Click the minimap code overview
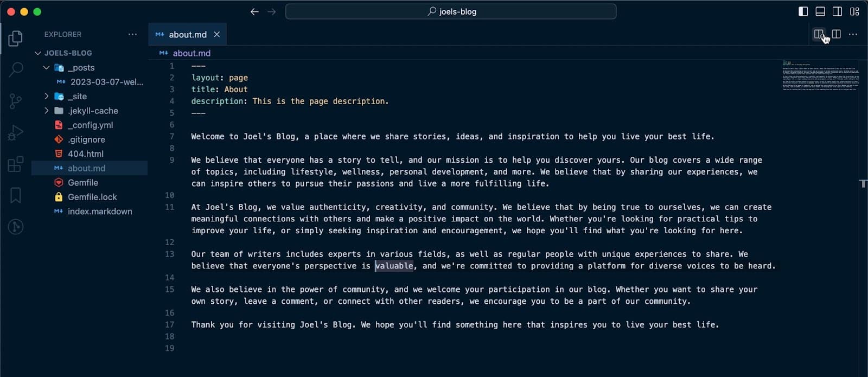This screenshot has height=377, width=868. point(820,75)
